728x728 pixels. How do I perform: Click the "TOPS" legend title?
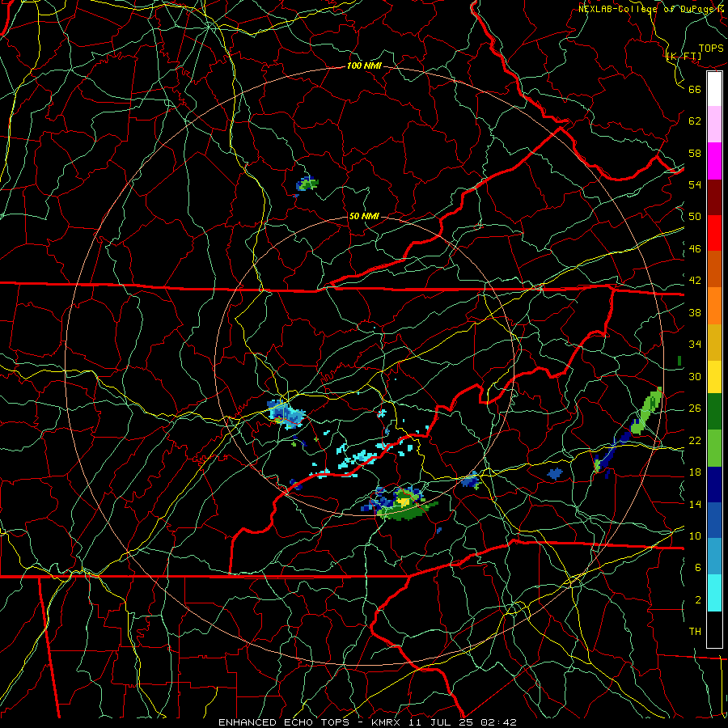click(711, 49)
